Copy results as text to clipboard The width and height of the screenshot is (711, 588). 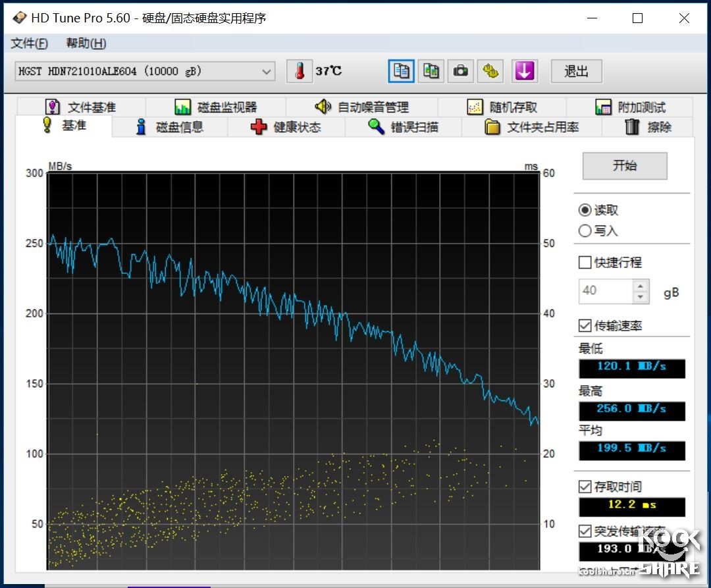pos(400,70)
